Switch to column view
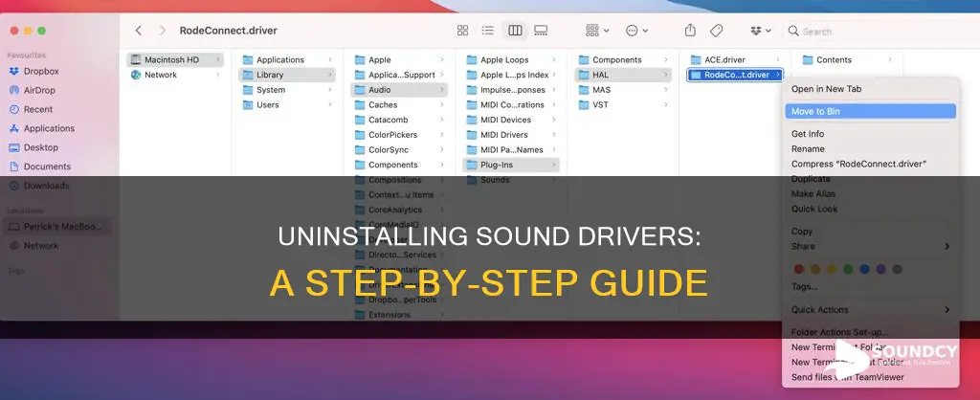 pos(515,31)
